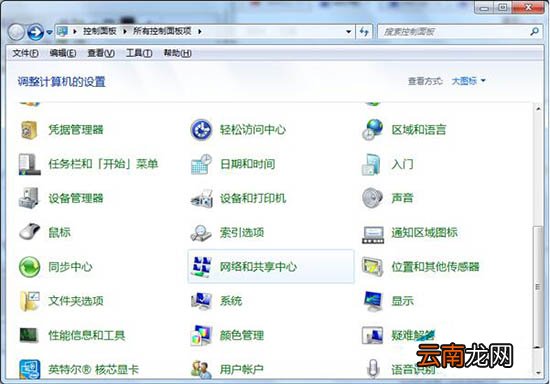Open the 工具(T) menu
550x384 pixels.
tap(139, 53)
